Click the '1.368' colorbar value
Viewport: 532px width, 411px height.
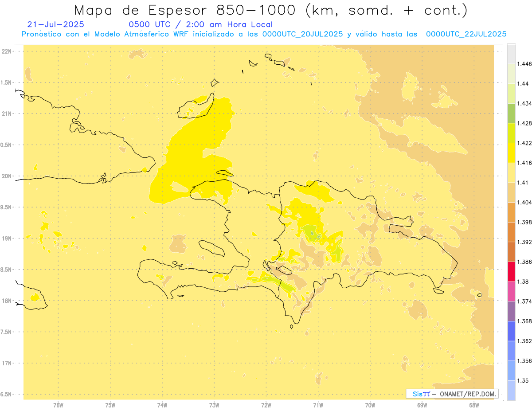(525, 321)
